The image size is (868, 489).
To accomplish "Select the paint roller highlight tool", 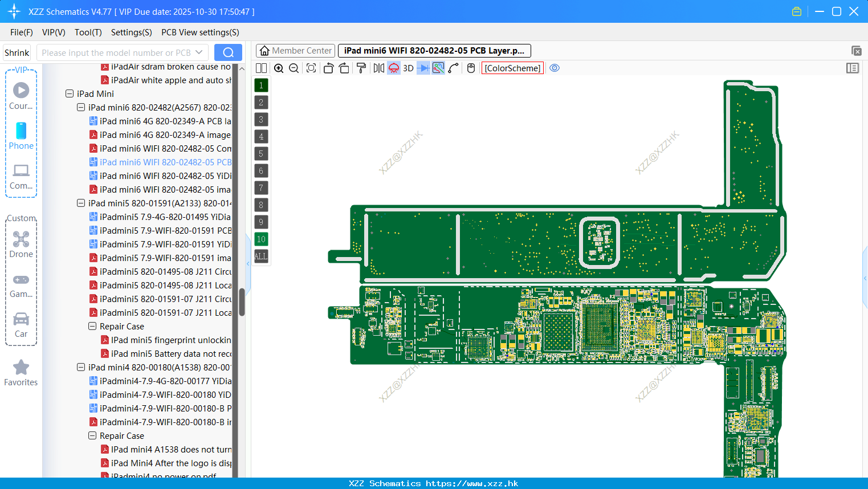I will [x=361, y=68].
